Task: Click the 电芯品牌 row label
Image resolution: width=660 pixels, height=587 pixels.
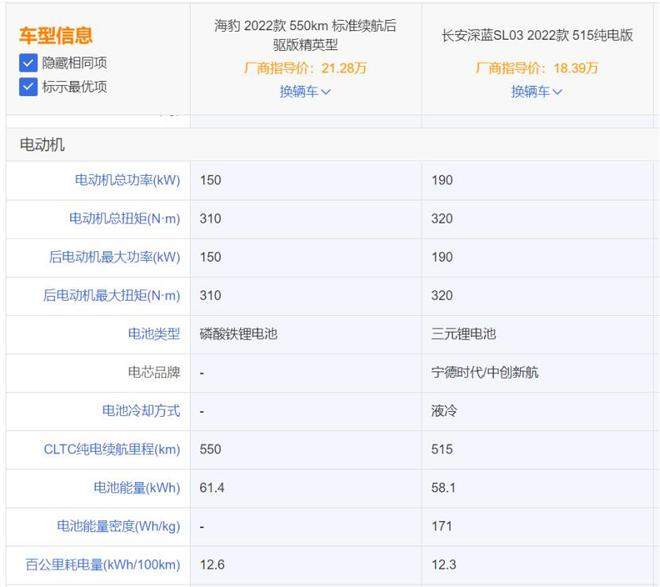Action: [x=154, y=372]
